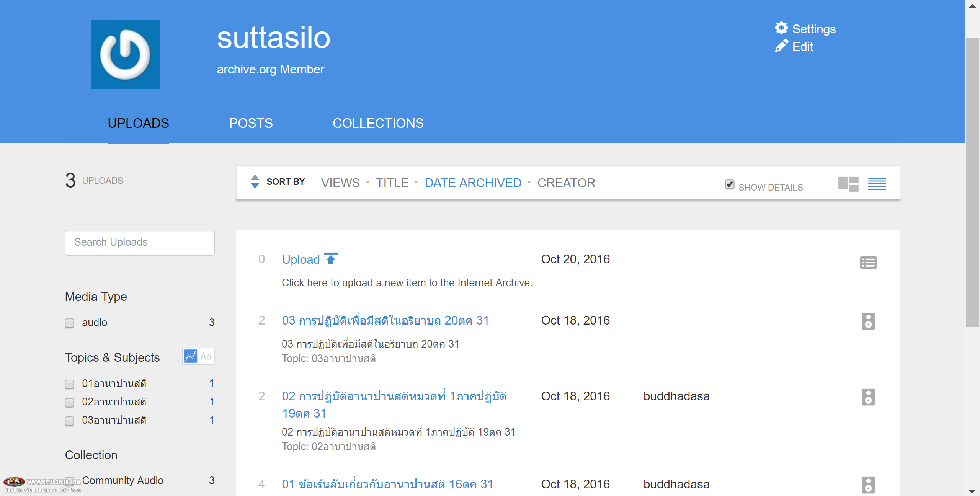Viewport: 980px width, 496px height.
Task: Show topics as chart view icon
Action: coord(190,356)
